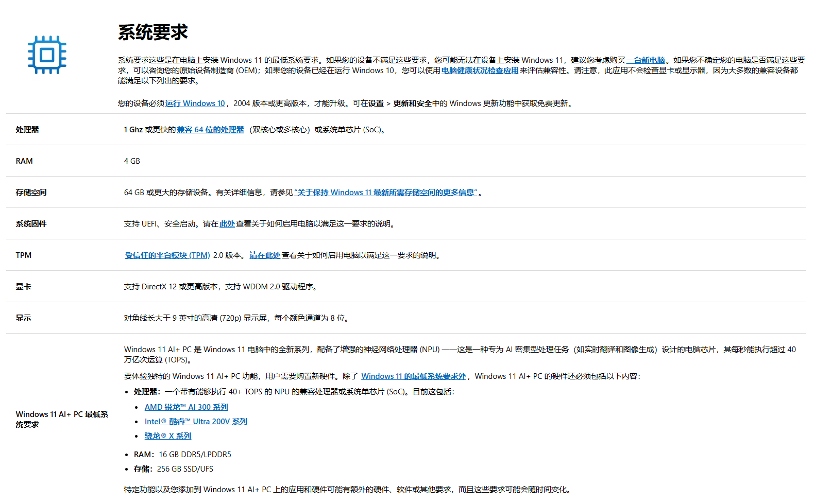Click the 此处 link in 系统固件 row
This screenshot has width=814, height=504.
(227, 224)
